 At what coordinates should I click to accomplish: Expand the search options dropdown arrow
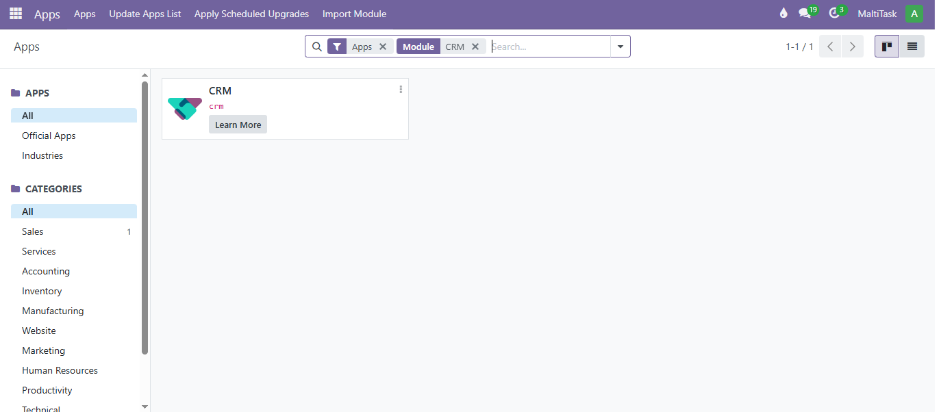(x=620, y=47)
